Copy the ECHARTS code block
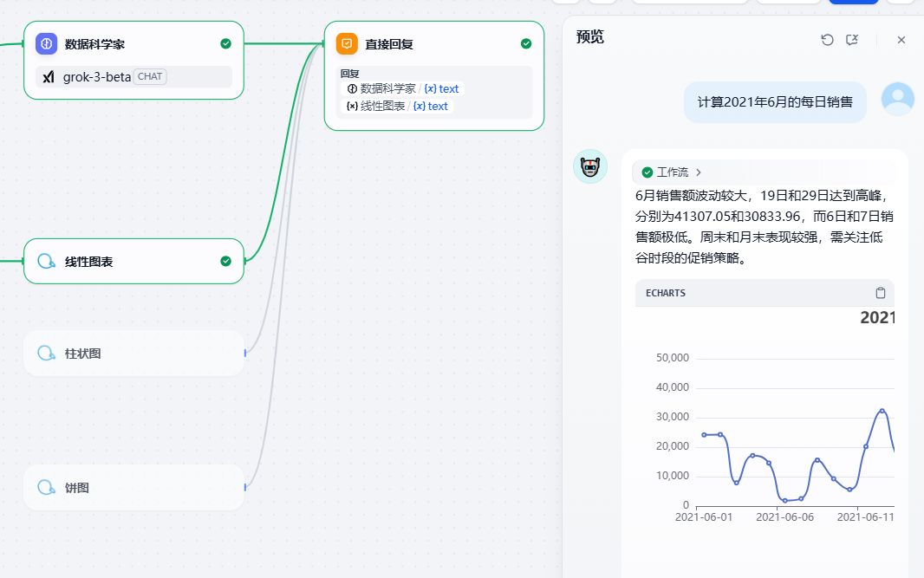Screen dimensions: 924x578 (x=880, y=293)
